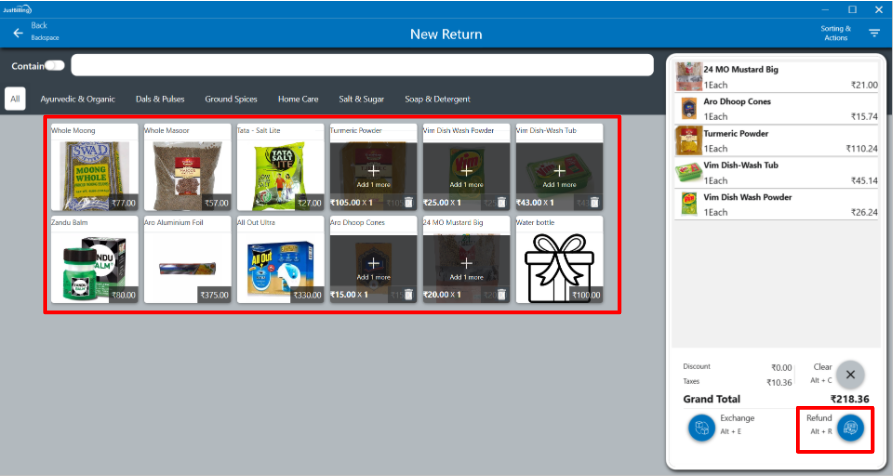
Task: Maximize the JustBilling window
Action: [852, 9]
